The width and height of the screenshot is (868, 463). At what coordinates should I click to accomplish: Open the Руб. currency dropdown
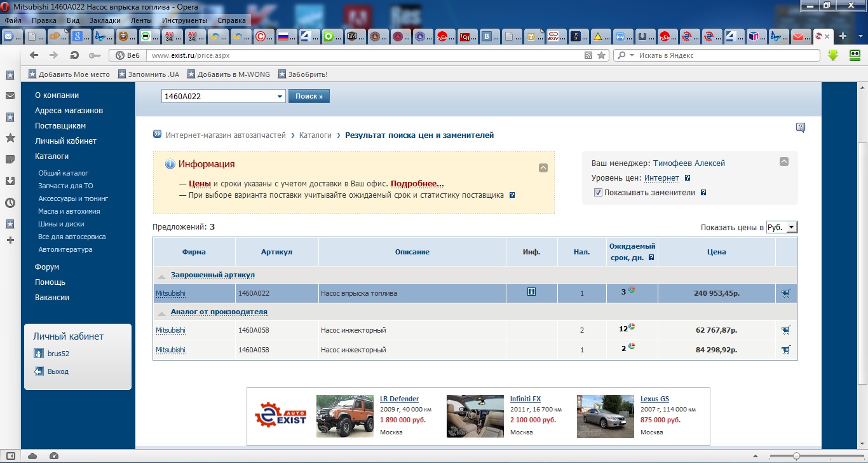click(781, 227)
